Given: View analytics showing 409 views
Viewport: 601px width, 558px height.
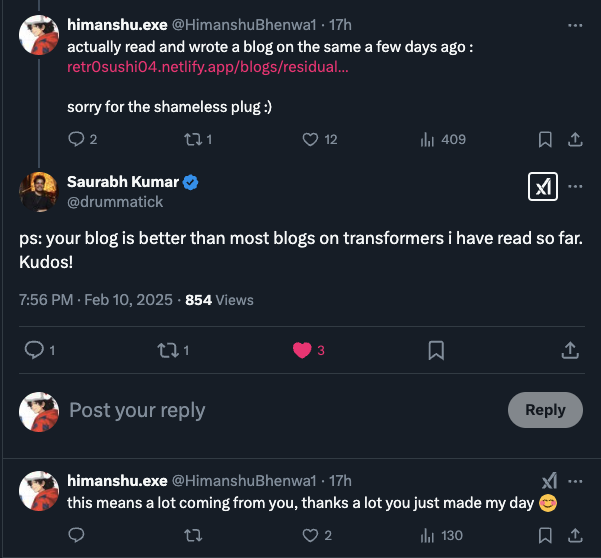Looking at the screenshot, I should (x=443, y=140).
